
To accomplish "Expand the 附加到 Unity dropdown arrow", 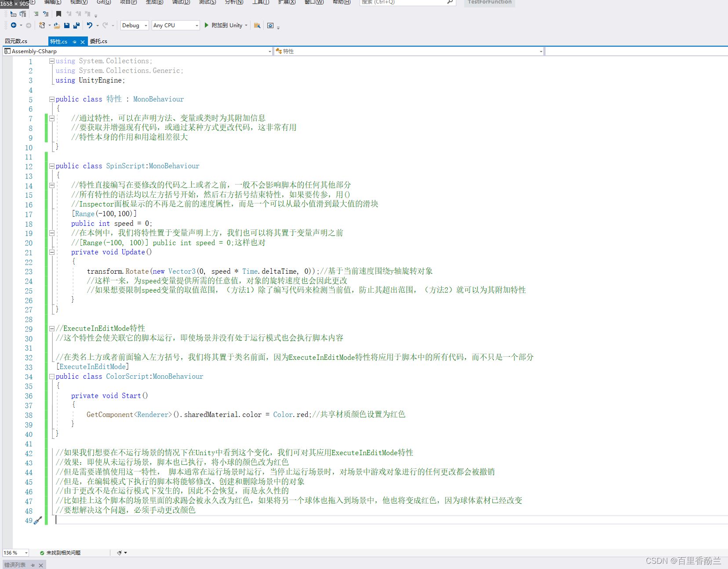I will (246, 25).
